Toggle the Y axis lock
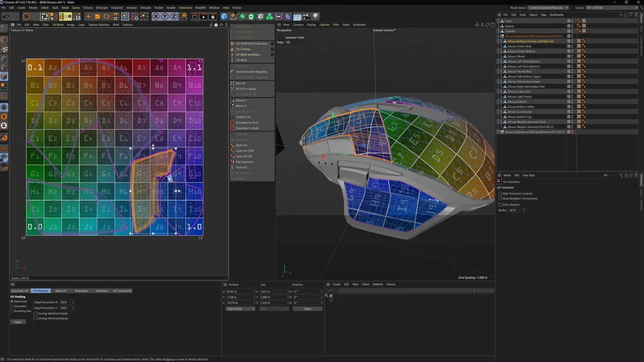Screen dimensions: 644x362 165,16
